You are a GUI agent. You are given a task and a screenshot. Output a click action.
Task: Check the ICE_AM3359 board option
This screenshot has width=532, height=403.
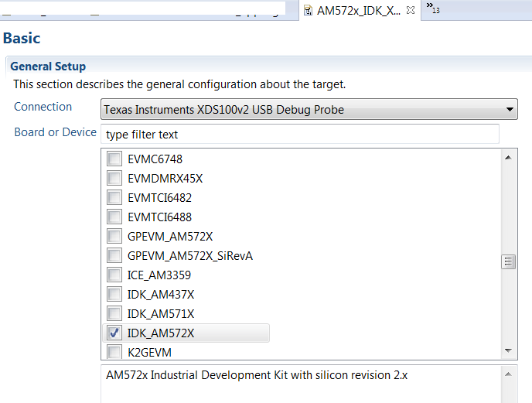pos(114,275)
